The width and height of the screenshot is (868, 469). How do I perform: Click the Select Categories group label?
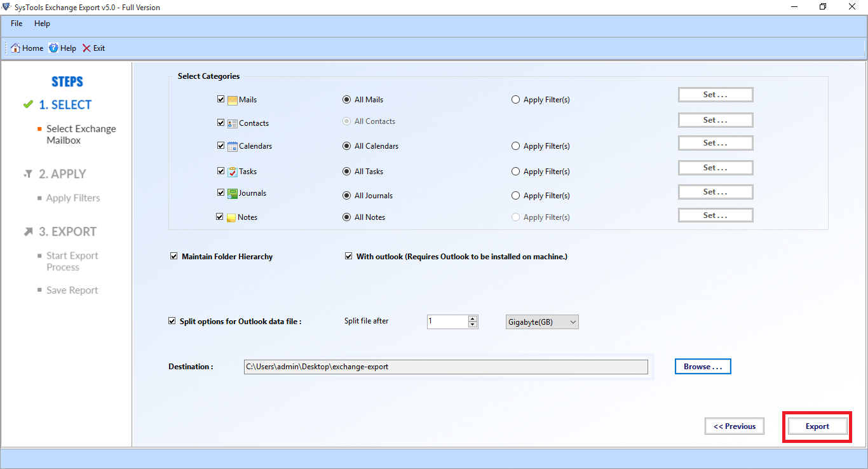[x=209, y=76]
